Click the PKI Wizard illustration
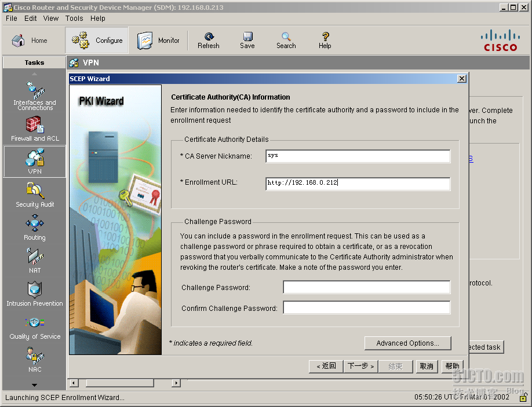Viewport: 532px width, 407px height. click(x=115, y=219)
